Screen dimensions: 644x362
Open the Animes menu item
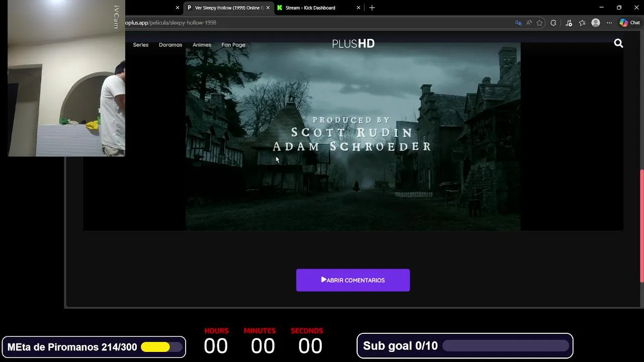click(x=202, y=45)
